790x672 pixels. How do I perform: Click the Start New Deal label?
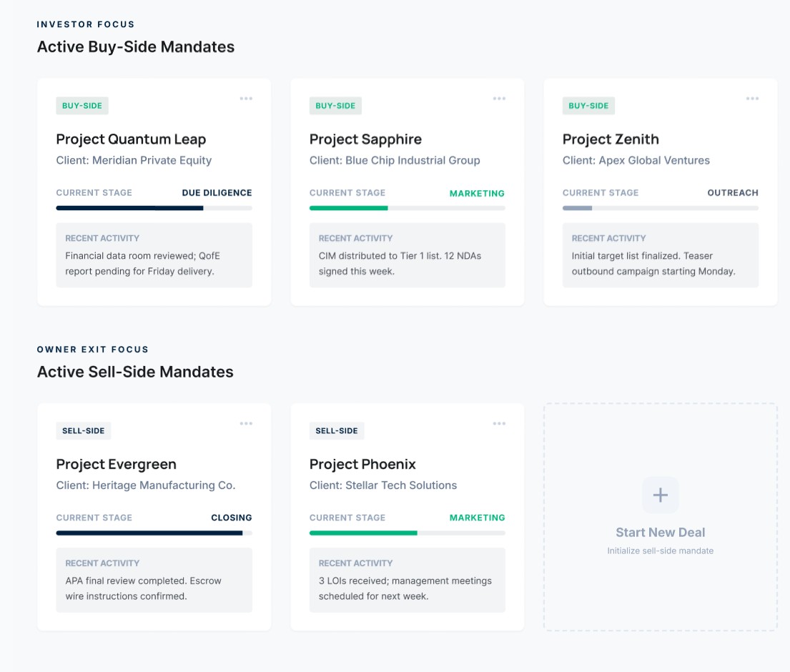pos(660,533)
